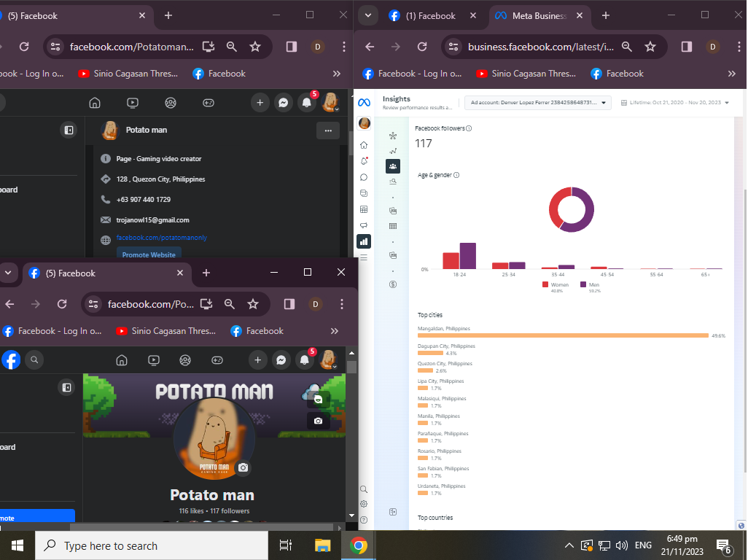Click the Meta logo in Business Suite

[x=364, y=103]
